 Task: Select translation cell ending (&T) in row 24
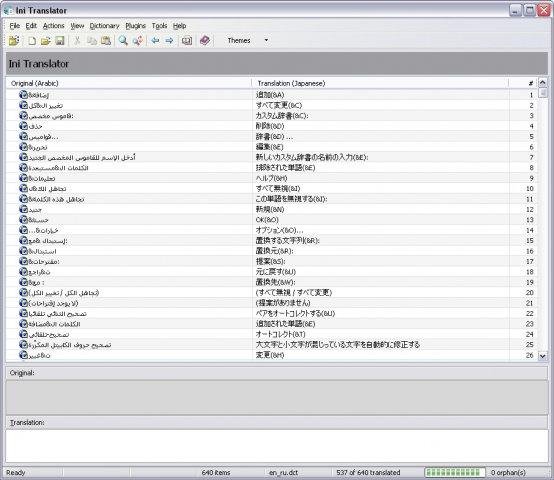[x=281, y=334]
